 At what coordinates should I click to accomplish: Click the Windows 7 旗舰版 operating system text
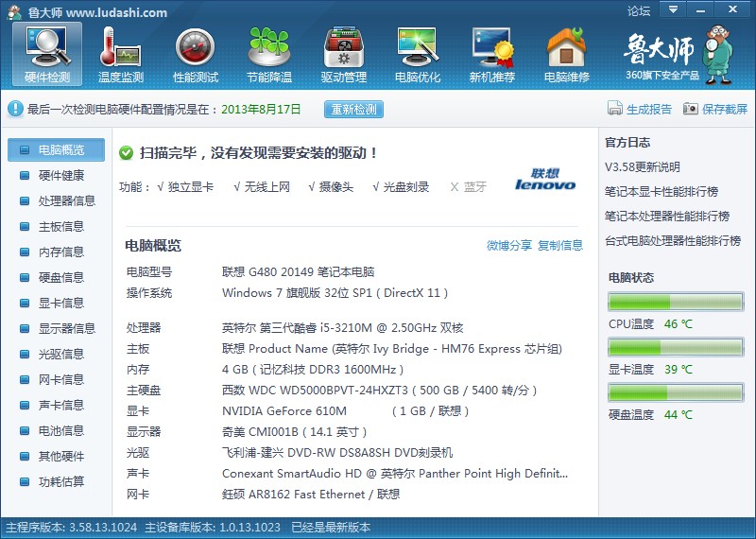tap(335, 293)
